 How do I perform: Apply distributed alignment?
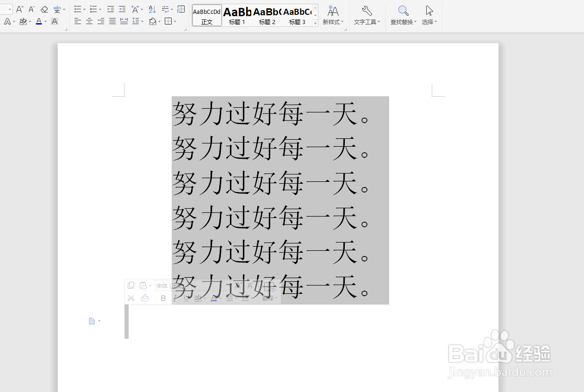coord(124,21)
